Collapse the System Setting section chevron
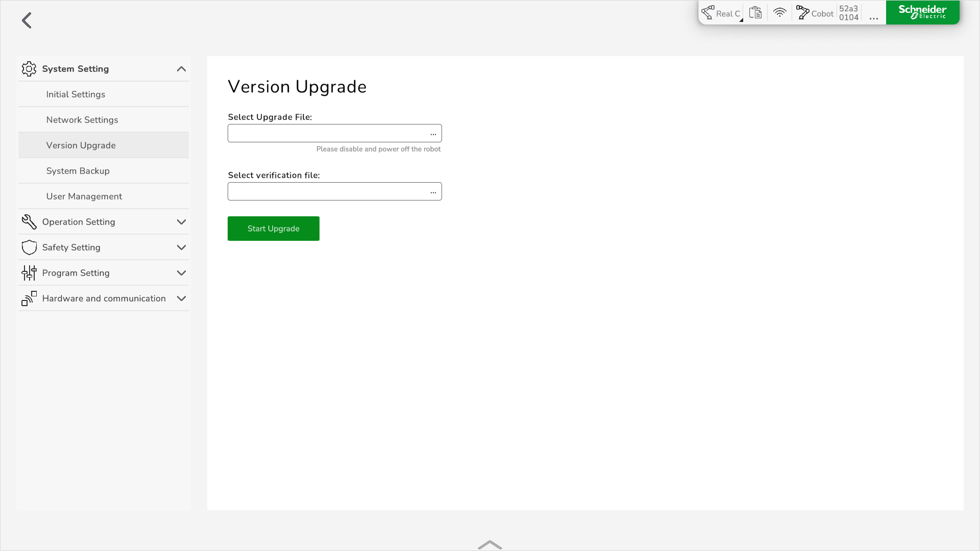Image resolution: width=980 pixels, height=551 pixels. coord(181,69)
